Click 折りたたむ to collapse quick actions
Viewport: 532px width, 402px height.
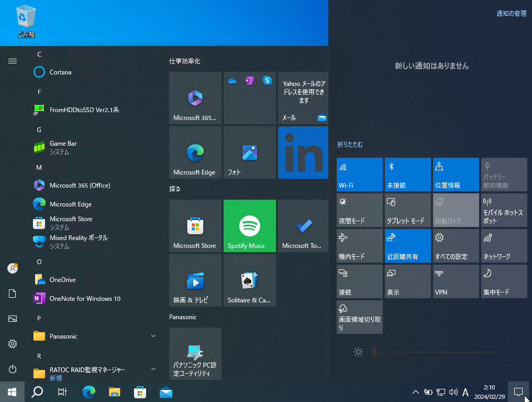350,144
